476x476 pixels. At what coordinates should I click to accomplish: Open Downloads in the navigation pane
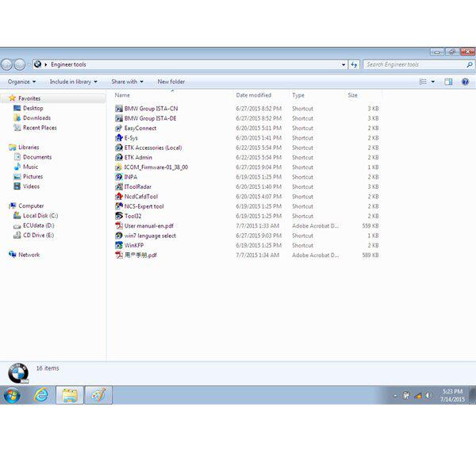[x=36, y=117]
